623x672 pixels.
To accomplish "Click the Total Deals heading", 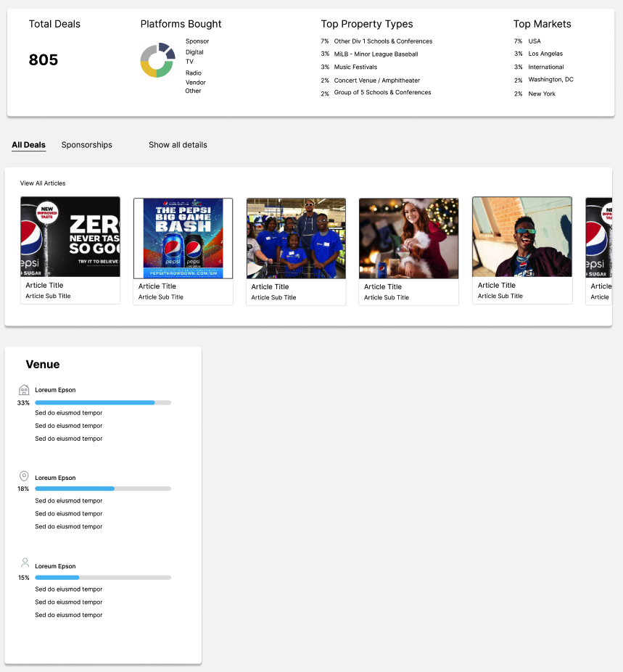I will pos(54,24).
